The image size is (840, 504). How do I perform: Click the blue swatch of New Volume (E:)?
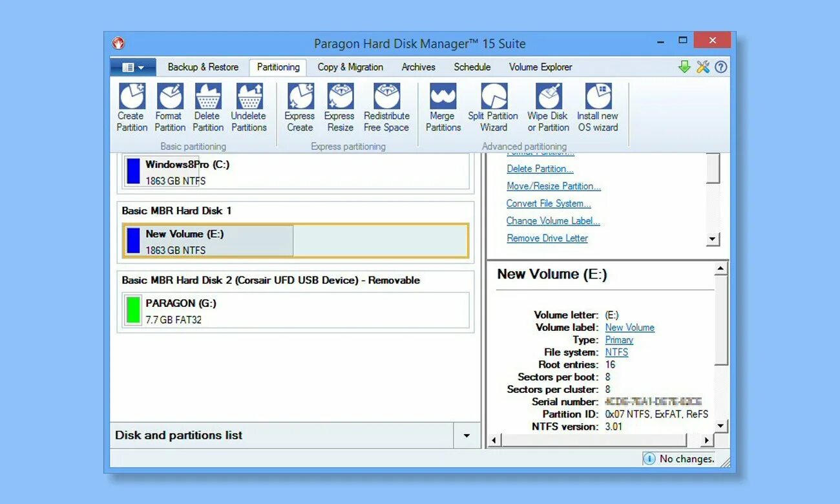[x=133, y=240]
